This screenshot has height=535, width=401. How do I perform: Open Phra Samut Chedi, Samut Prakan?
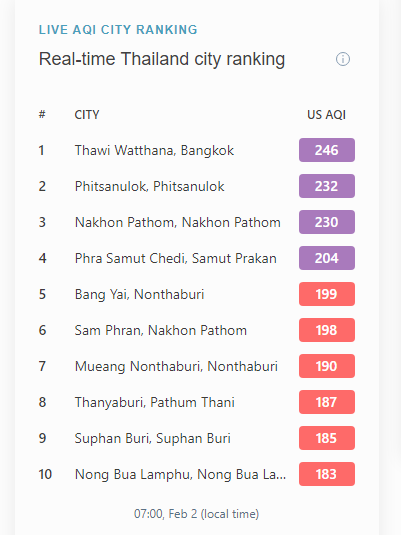(x=175, y=258)
